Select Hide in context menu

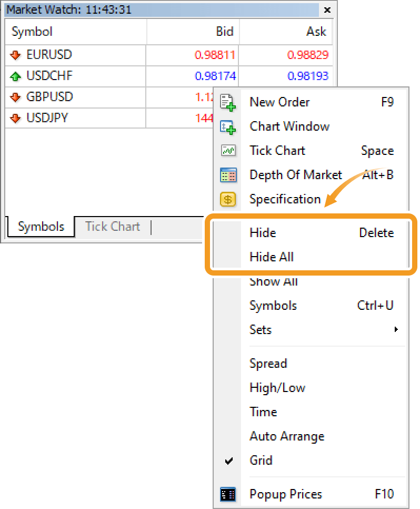pos(311,233)
